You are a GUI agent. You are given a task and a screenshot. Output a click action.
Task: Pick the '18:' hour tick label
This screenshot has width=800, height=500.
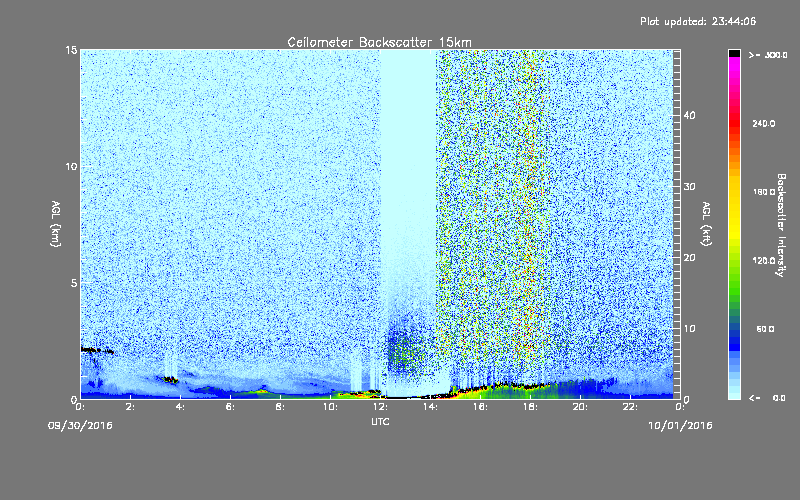pyautogui.click(x=531, y=407)
